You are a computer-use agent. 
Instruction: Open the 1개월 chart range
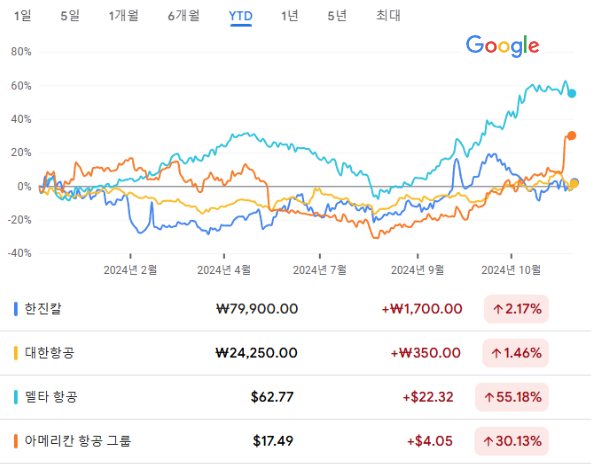click(x=123, y=16)
